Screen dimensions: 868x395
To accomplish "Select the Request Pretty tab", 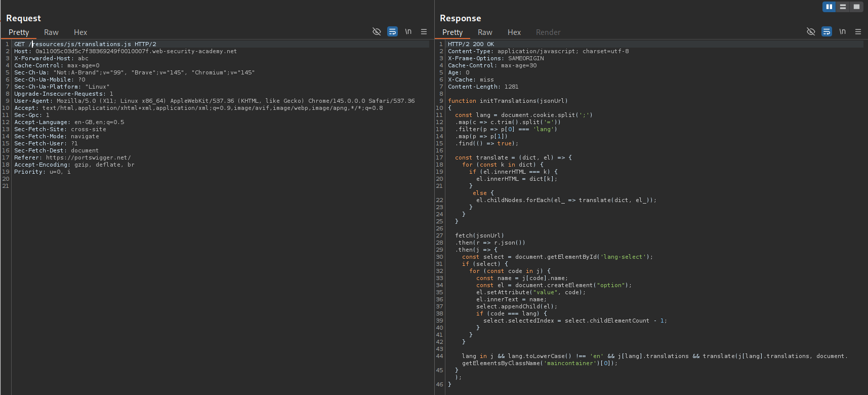I will 19,32.
